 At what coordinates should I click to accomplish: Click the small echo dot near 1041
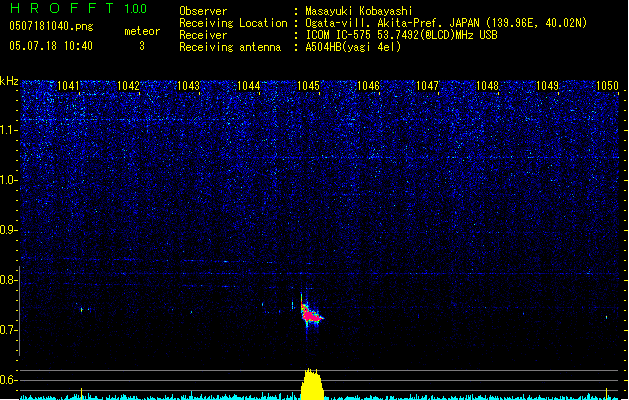(81, 310)
